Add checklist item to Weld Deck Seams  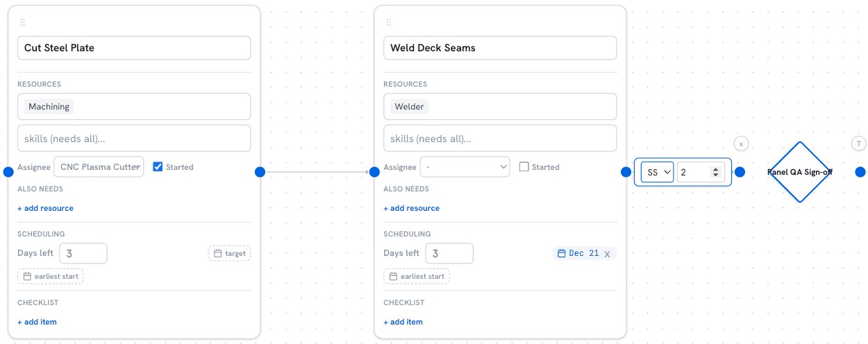coord(403,322)
